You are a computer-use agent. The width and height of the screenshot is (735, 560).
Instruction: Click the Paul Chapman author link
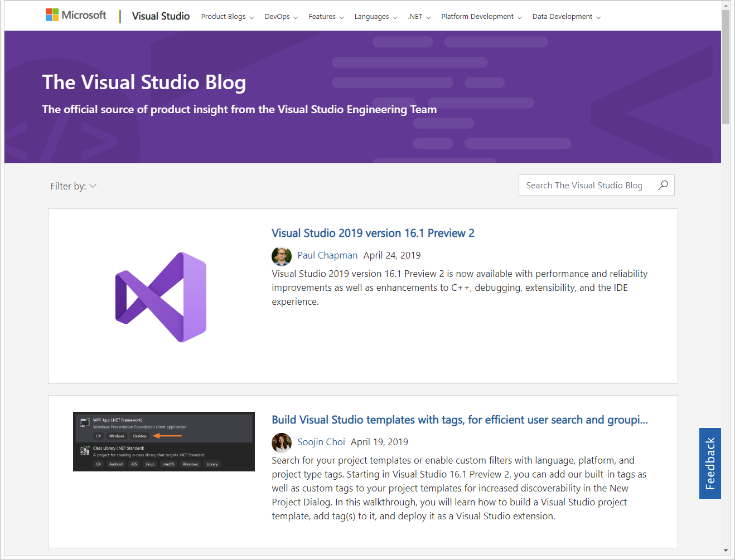click(327, 255)
